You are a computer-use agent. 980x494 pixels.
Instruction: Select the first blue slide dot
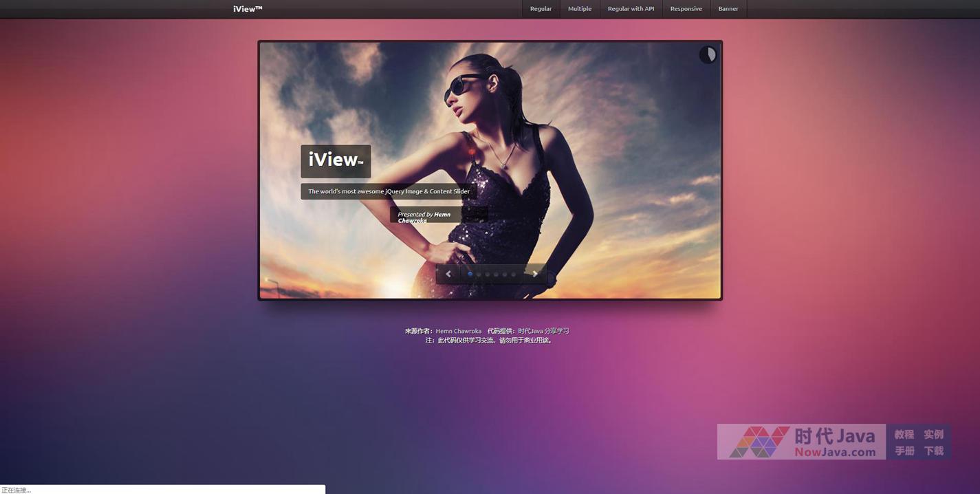coord(470,274)
